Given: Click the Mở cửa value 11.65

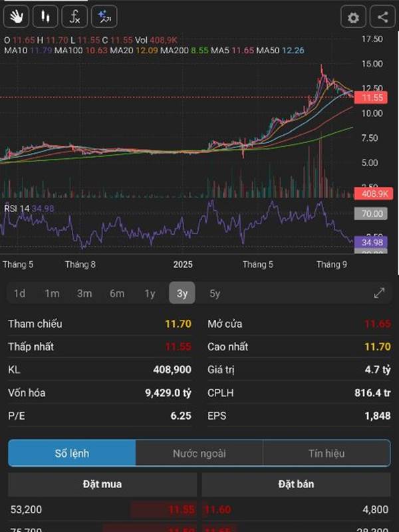Looking at the screenshot, I should [x=377, y=324].
